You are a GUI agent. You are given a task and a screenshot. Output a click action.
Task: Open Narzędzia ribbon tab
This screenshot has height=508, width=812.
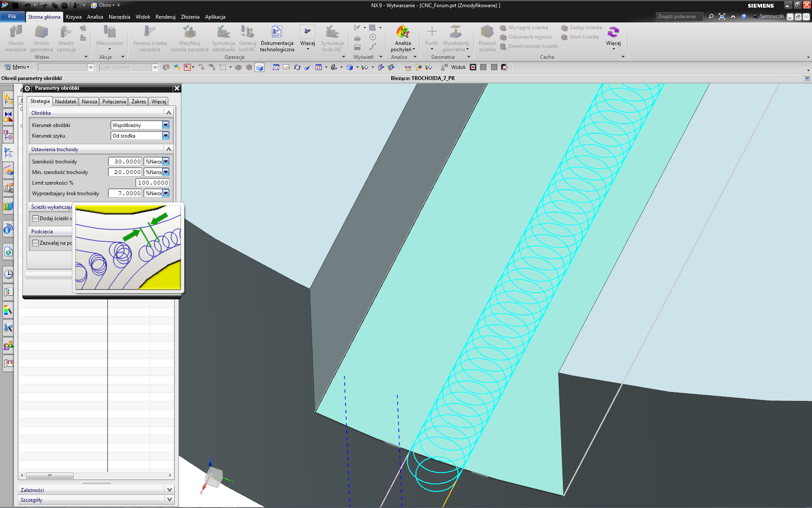[x=119, y=17]
